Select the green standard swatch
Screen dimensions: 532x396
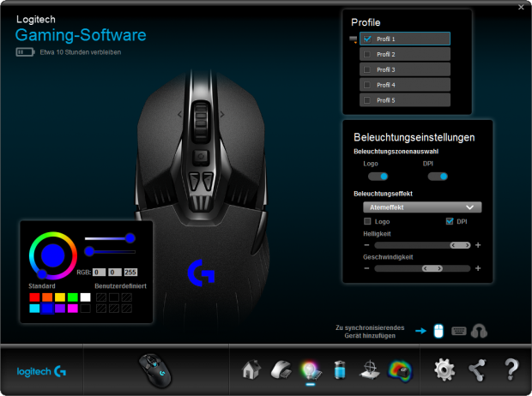[73, 297]
